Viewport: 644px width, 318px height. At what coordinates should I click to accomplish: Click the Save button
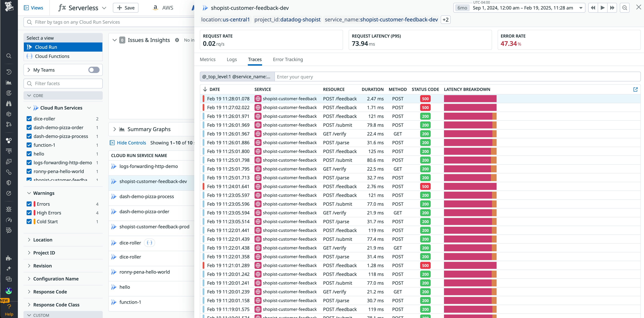126,8
